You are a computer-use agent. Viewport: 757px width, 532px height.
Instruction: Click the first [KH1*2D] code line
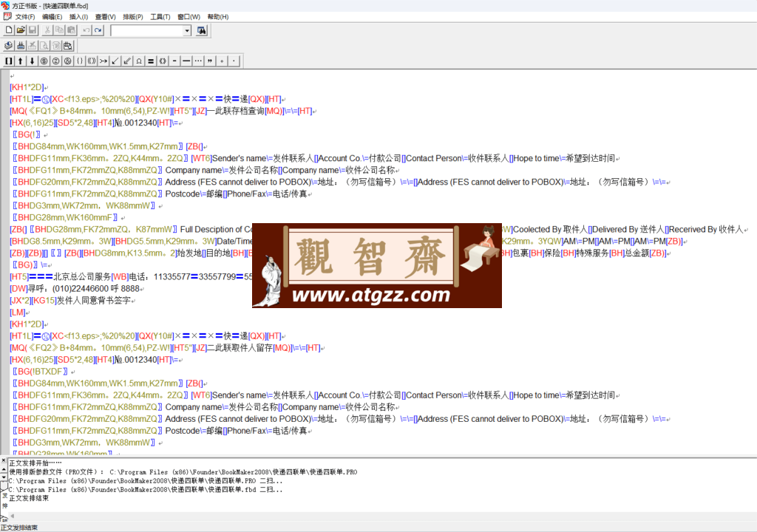click(x=29, y=87)
